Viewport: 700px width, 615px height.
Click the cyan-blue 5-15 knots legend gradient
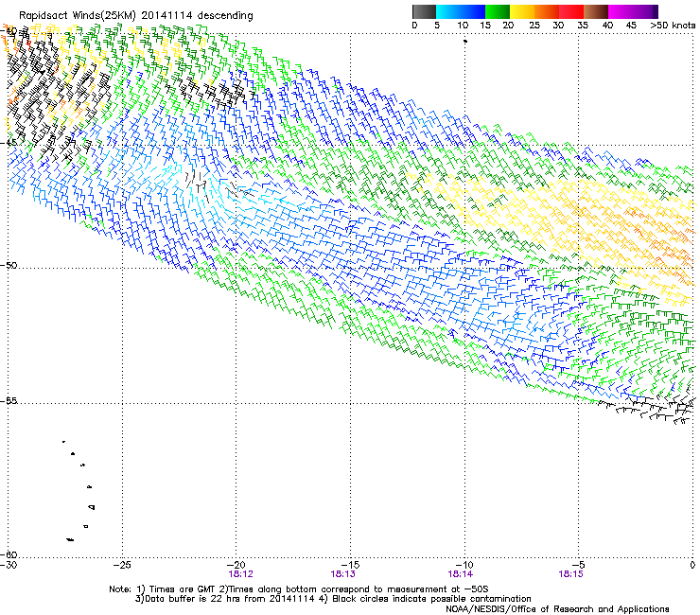click(x=461, y=11)
